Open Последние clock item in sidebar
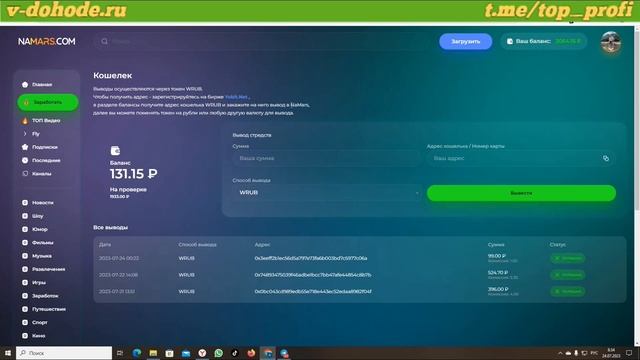 41,160
